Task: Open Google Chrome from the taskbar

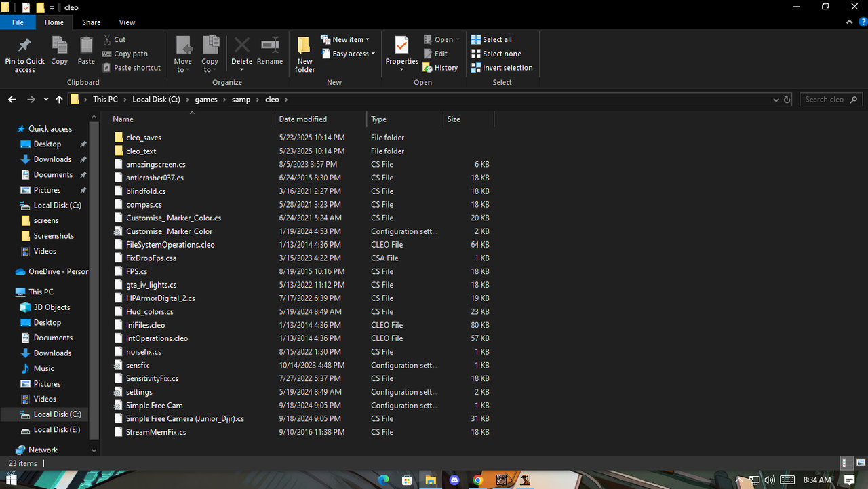Action: [x=478, y=480]
